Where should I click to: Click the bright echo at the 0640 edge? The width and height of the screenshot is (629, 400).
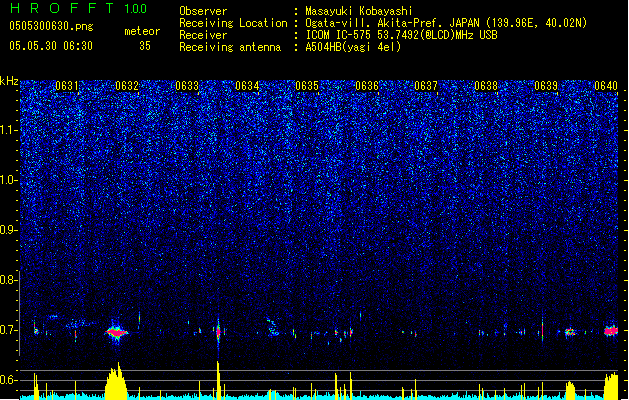611,331
